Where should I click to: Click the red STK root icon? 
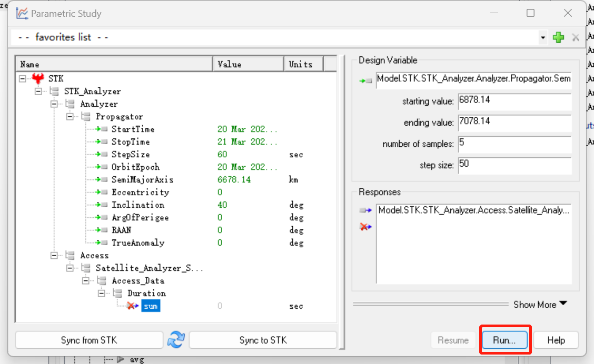pyautogui.click(x=38, y=79)
